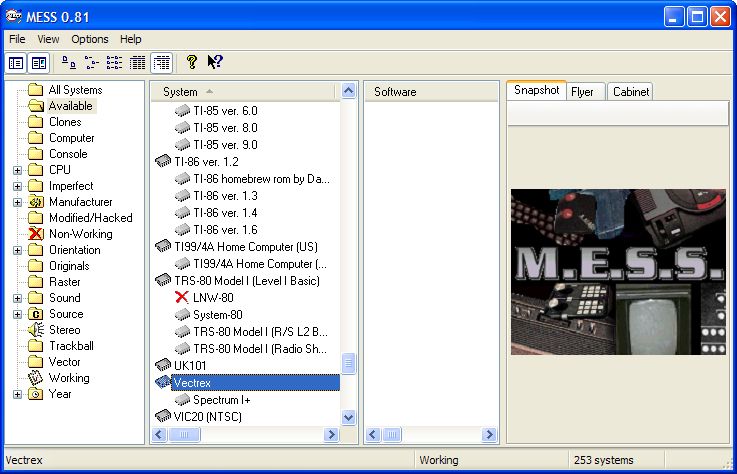Click system list horizontal scroll thumb
737x474 pixels.
point(184,434)
